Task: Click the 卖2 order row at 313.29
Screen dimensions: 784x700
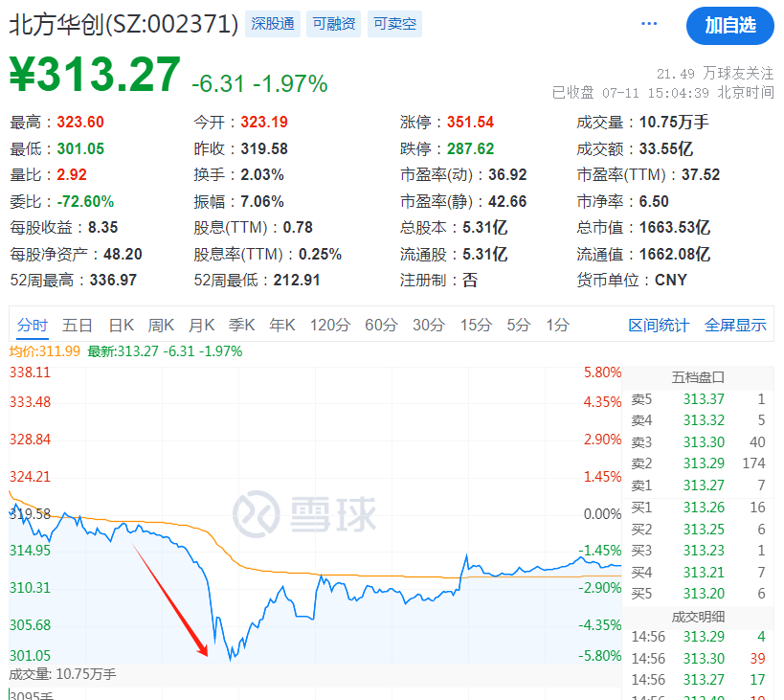Action: coord(698,463)
